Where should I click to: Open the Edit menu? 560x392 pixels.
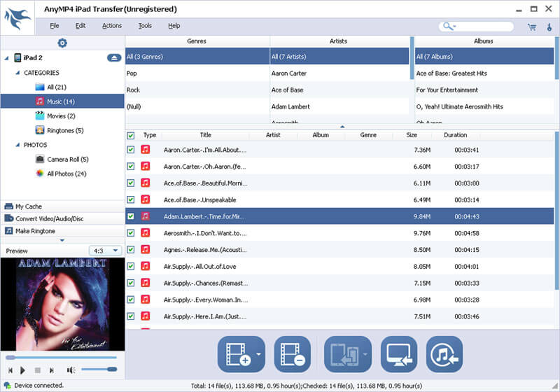80,26
